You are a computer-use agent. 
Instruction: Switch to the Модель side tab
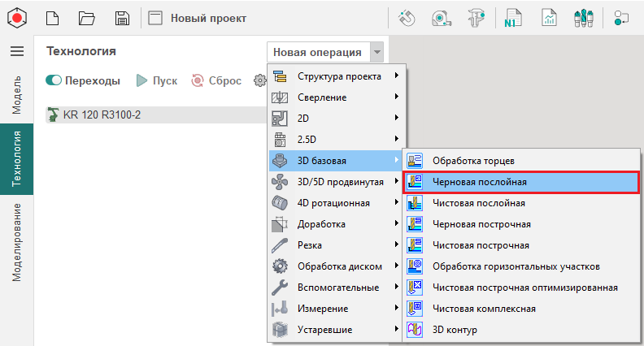point(16,94)
